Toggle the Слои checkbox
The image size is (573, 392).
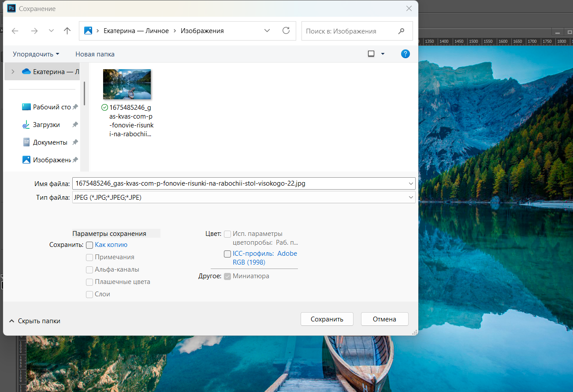pos(89,294)
